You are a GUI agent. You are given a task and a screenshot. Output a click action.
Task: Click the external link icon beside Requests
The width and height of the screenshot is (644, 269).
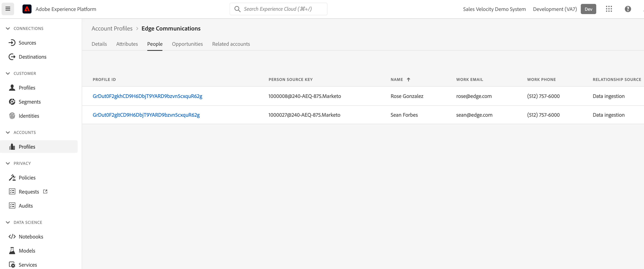click(x=45, y=192)
